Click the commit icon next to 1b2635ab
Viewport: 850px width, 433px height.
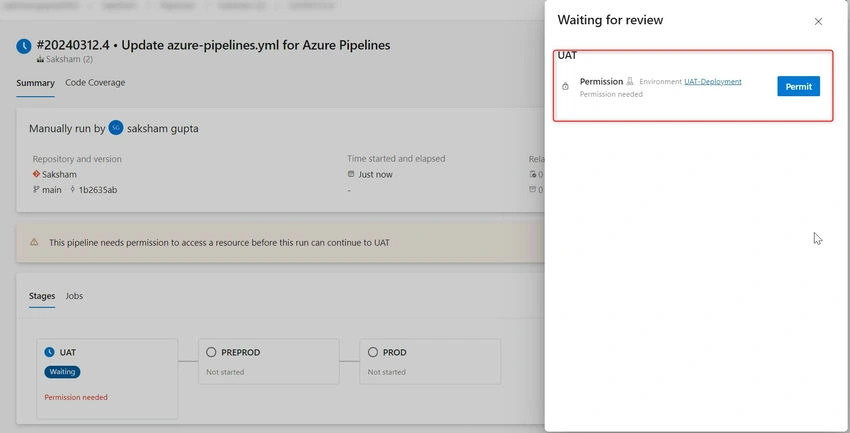[73, 190]
